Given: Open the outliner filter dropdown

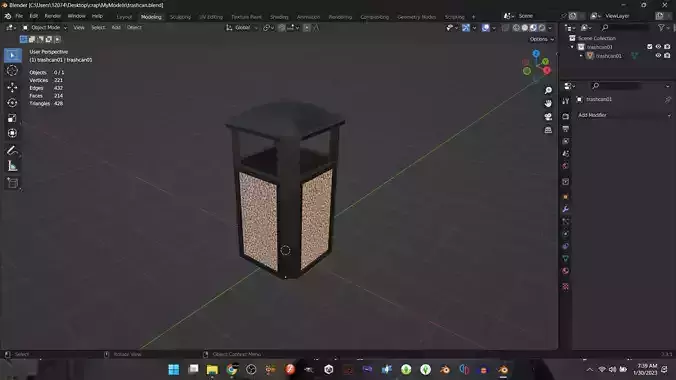Looking at the screenshot, I should coord(663,28).
